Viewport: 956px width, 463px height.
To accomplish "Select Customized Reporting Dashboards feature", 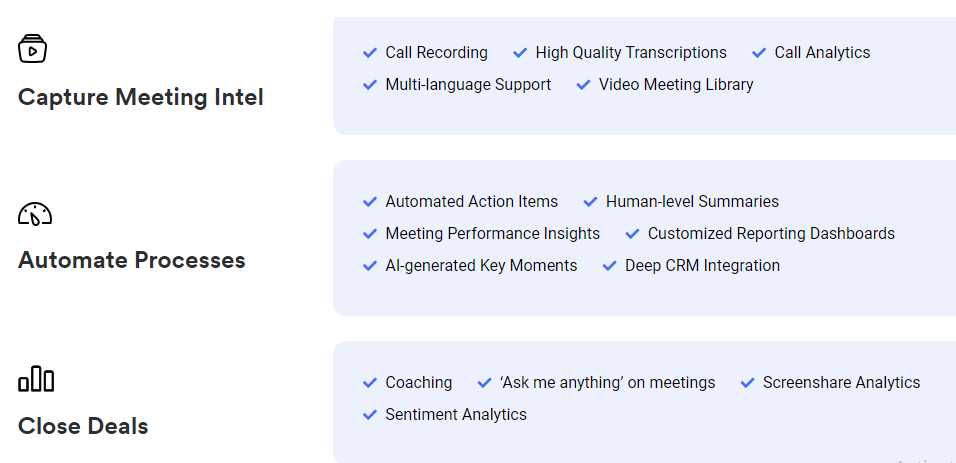I will click(x=771, y=234).
